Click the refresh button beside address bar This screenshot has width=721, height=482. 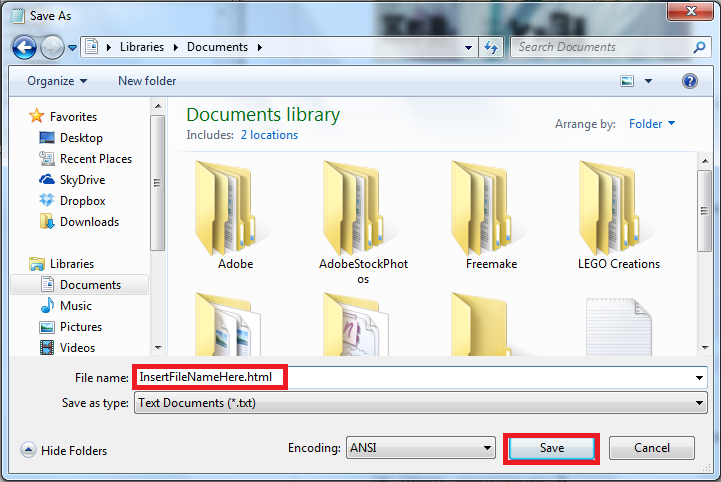[x=491, y=47]
